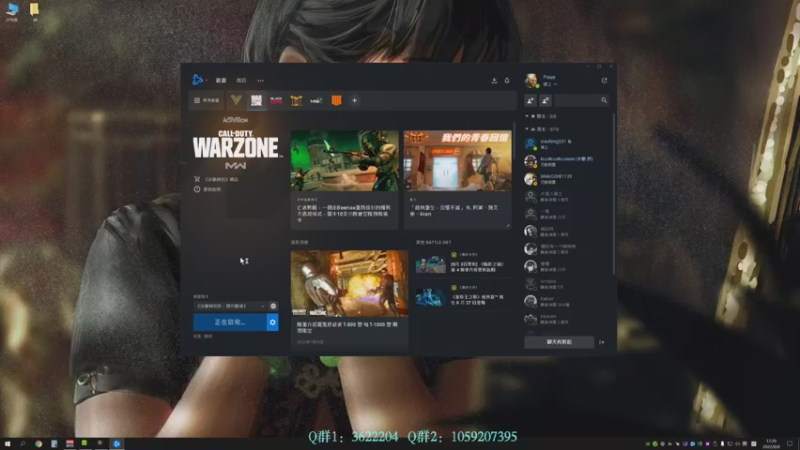Expand the news card arrow icon
Screen dimensions: 800x450
click(508, 226)
